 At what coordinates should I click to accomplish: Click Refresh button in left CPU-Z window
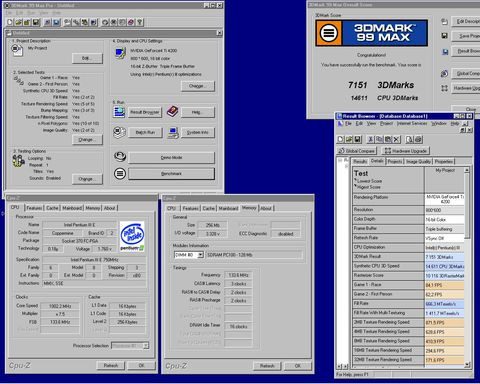tap(111, 366)
